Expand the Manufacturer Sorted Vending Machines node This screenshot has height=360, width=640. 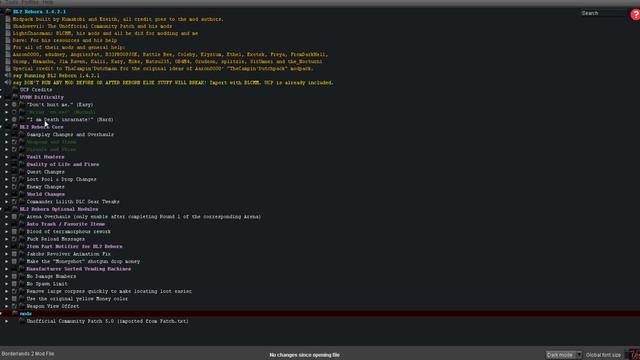tap(7, 269)
